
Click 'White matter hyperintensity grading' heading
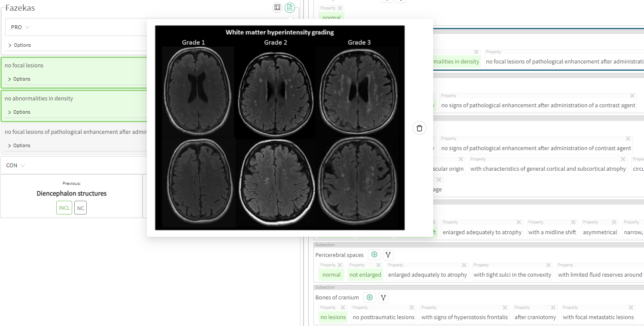coord(280,32)
